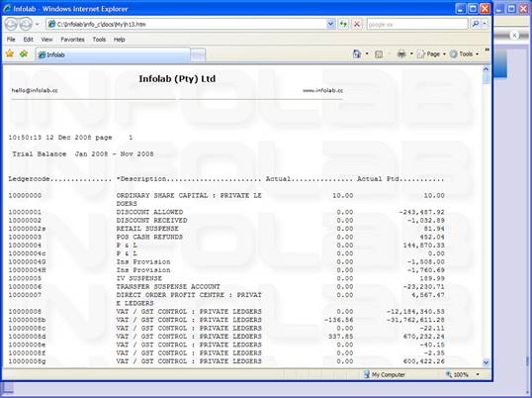Minimize the Internet Explorer window

[x=460, y=9]
